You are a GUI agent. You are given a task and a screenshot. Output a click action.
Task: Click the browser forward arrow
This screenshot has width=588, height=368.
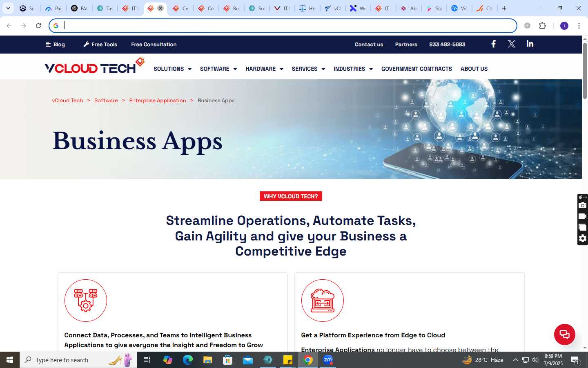[24, 26]
